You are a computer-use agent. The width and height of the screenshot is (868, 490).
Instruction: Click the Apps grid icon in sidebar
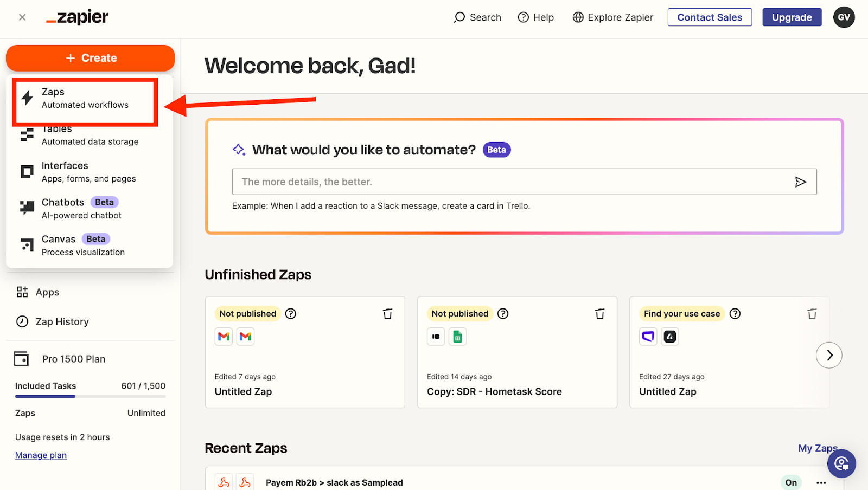22,292
